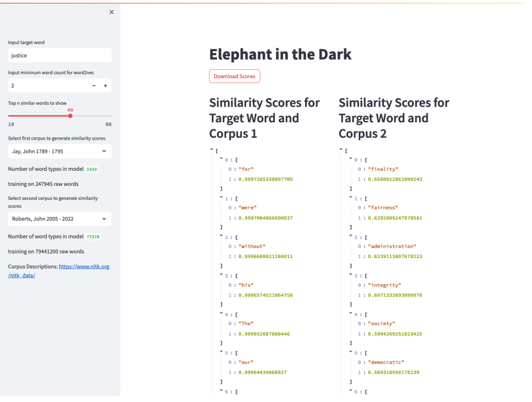The height and width of the screenshot is (402, 532).
Task: Open the second corpus dropdown showing Roberts, John
Action: pos(59,219)
